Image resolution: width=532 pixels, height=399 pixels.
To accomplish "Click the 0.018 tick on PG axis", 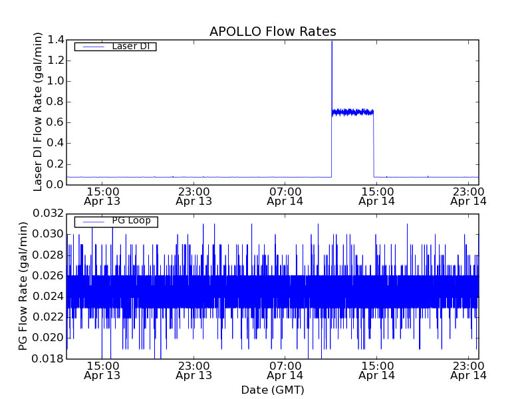I will click(x=51, y=359).
